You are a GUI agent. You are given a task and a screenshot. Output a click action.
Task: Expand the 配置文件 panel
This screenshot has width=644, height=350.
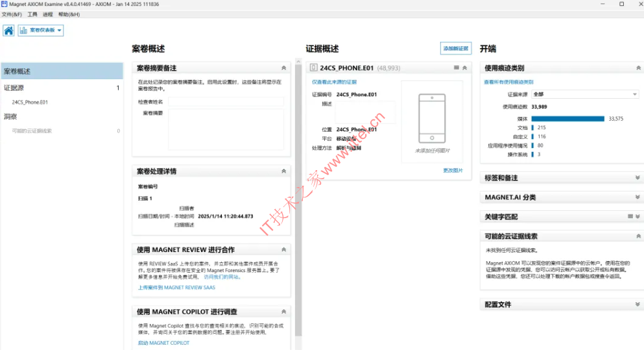(x=638, y=305)
